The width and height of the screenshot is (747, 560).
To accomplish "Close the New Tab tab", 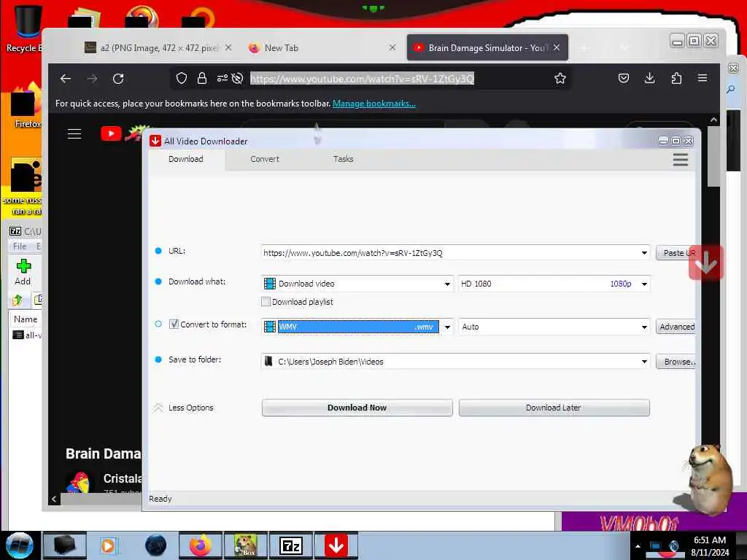I will click(x=392, y=47).
